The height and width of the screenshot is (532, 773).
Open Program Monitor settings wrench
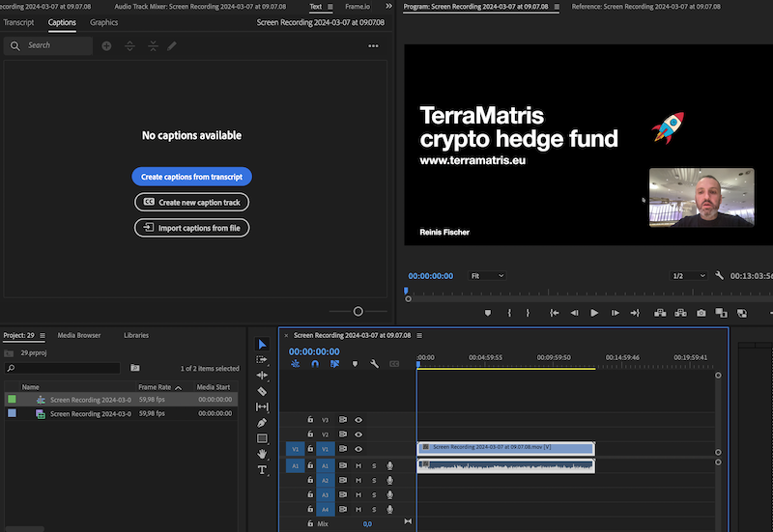[719, 276]
